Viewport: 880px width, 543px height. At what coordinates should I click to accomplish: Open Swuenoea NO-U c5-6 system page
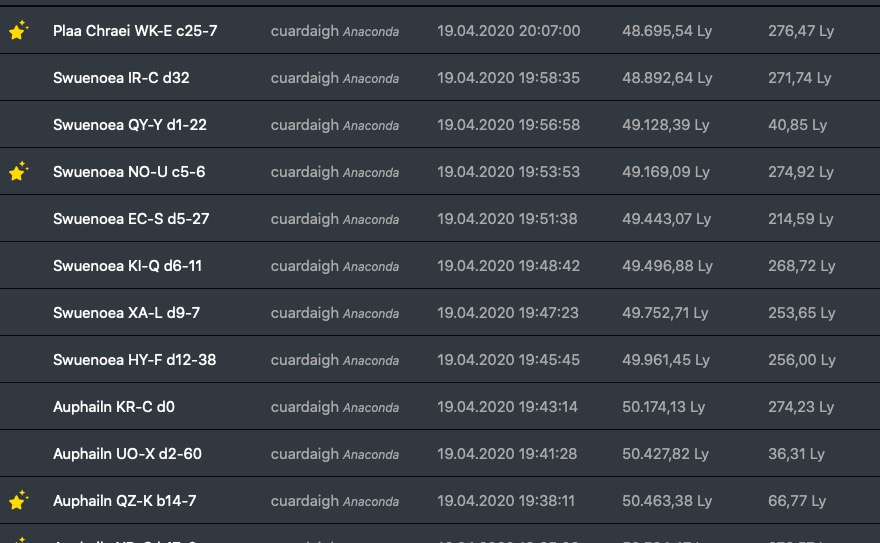coord(129,172)
